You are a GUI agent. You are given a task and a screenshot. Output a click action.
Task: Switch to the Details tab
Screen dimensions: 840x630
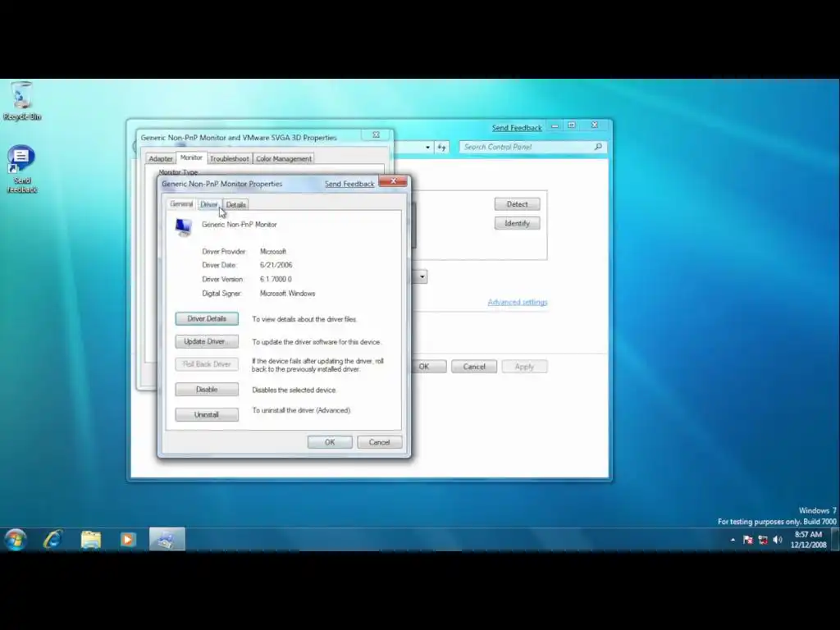click(235, 204)
